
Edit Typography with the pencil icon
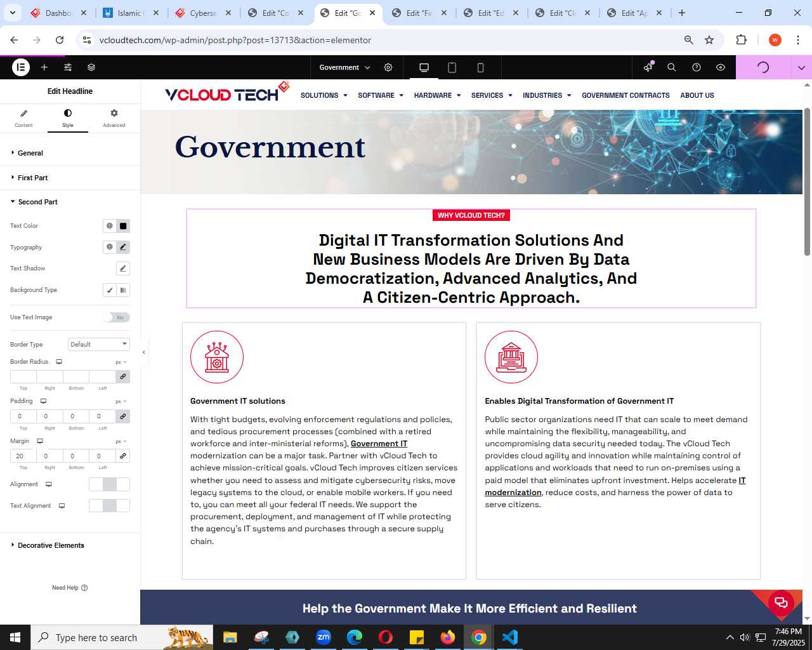pyautogui.click(x=123, y=247)
